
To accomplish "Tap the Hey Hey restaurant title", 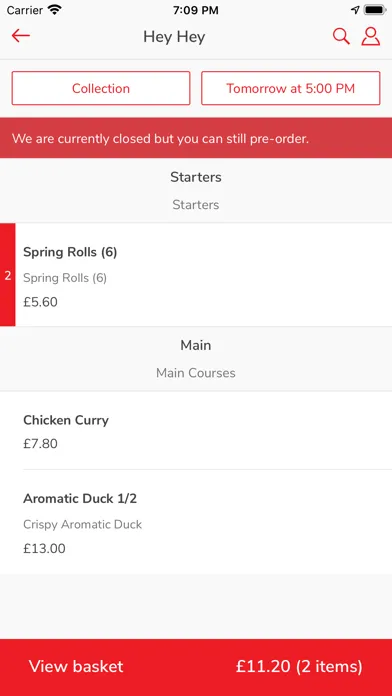I will pyautogui.click(x=174, y=37).
